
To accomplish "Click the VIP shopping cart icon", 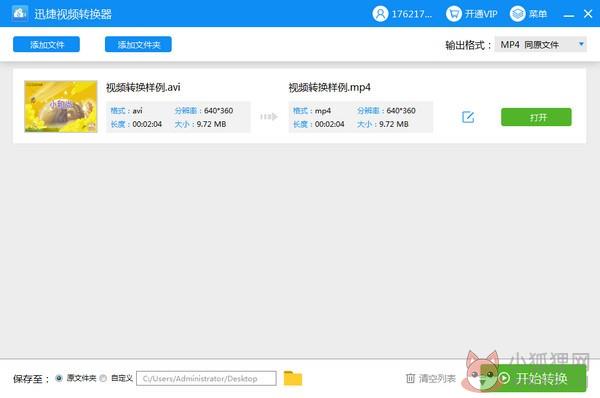I will coord(454,14).
